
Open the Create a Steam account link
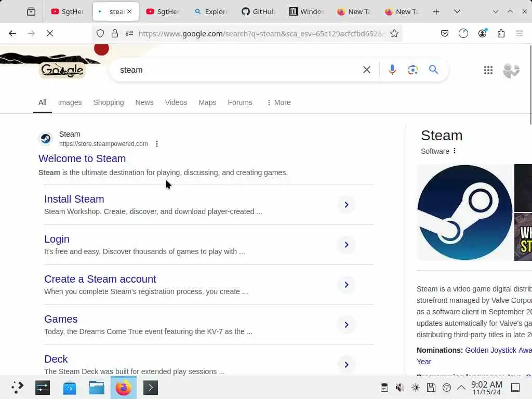(x=100, y=279)
